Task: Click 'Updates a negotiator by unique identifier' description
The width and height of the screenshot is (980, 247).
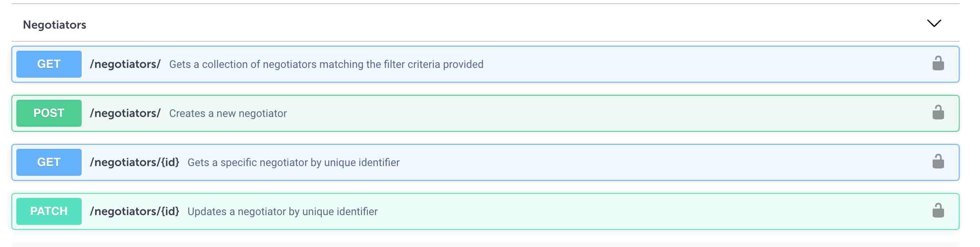Action: point(283,211)
